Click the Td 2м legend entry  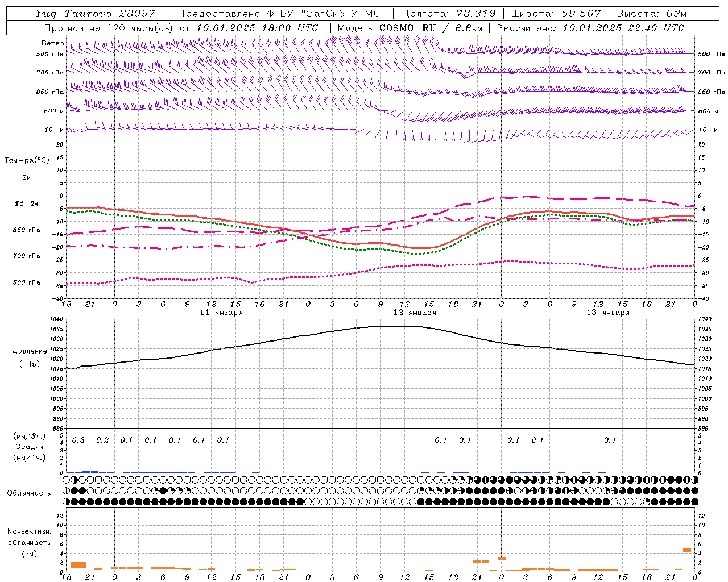26,203
